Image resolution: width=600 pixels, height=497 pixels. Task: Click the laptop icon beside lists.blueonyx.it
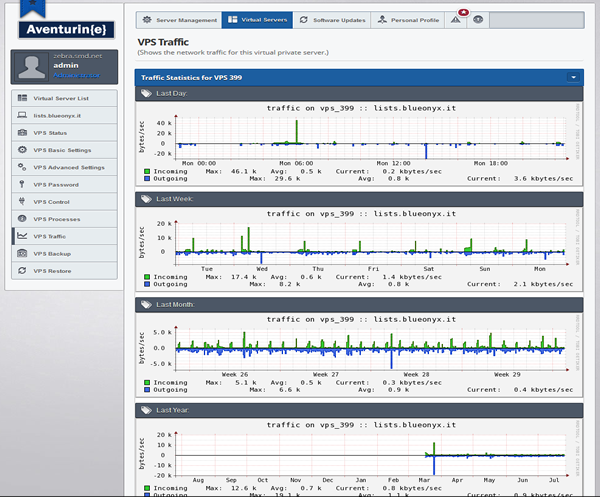22,115
